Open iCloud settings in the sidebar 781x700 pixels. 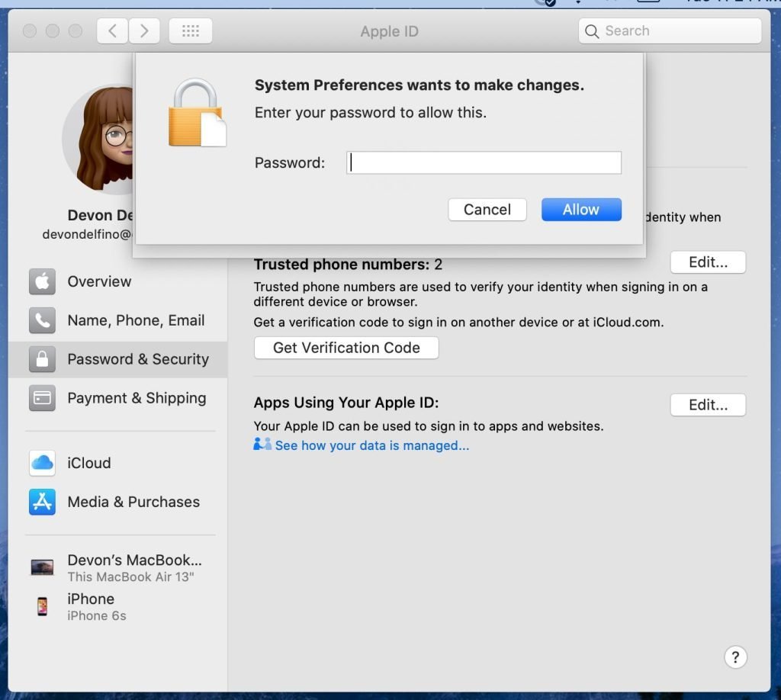pos(117,463)
